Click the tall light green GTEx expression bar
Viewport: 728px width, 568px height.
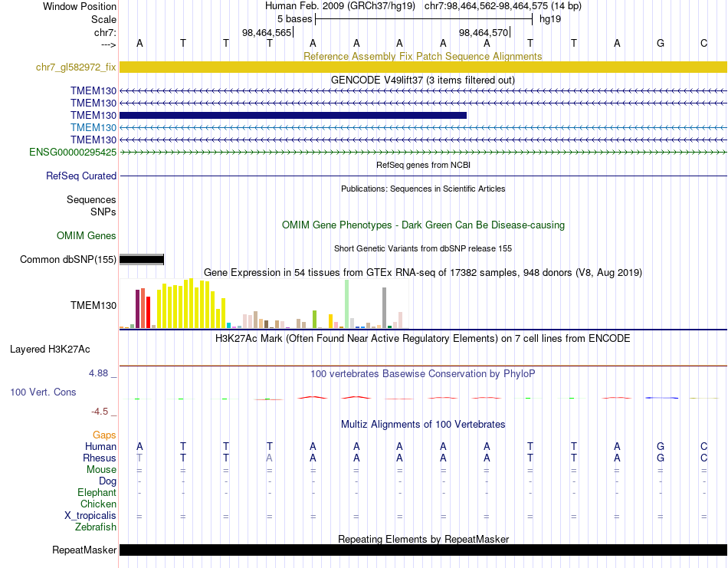[347, 304]
